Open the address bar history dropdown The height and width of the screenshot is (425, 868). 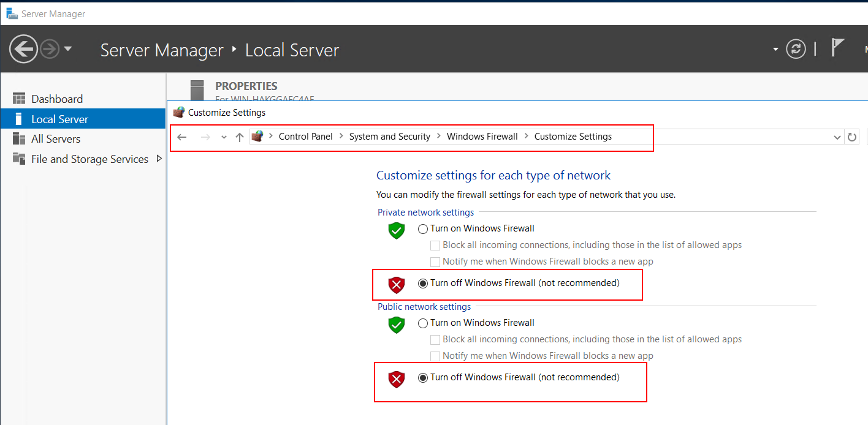pos(838,137)
